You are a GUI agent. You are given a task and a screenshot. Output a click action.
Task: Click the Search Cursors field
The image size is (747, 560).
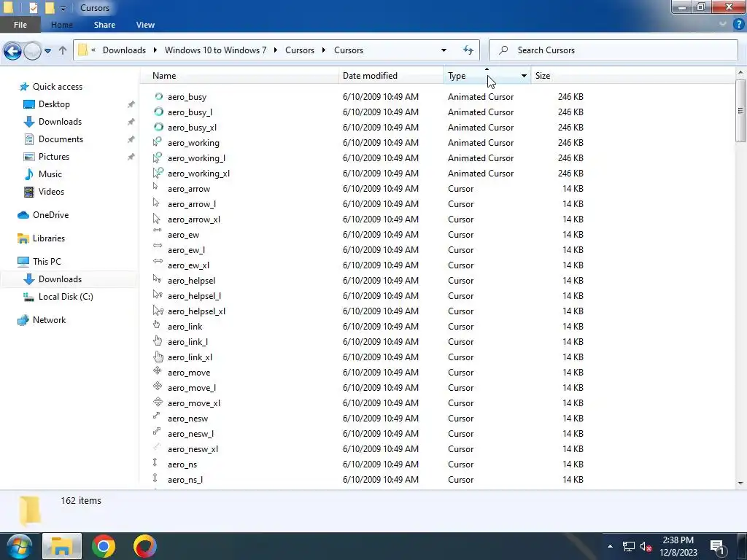point(613,50)
